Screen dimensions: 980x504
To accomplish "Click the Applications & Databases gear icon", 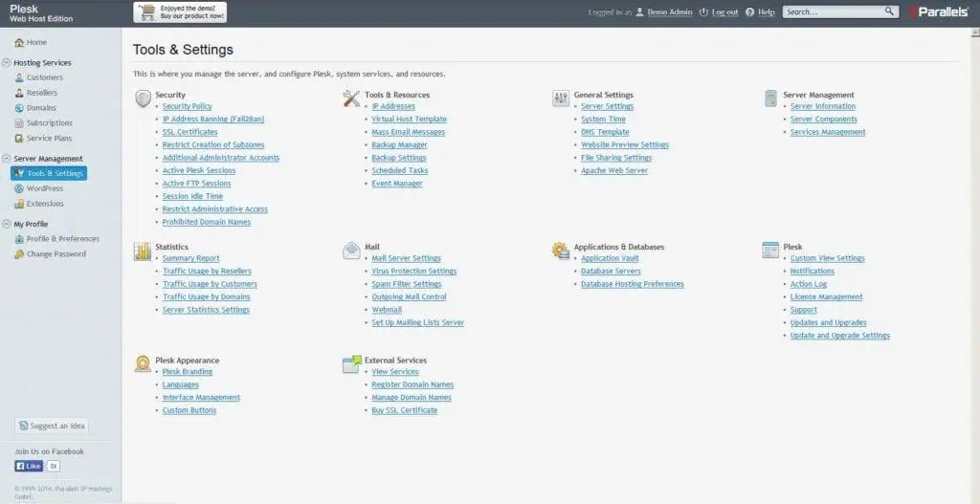I will point(561,251).
